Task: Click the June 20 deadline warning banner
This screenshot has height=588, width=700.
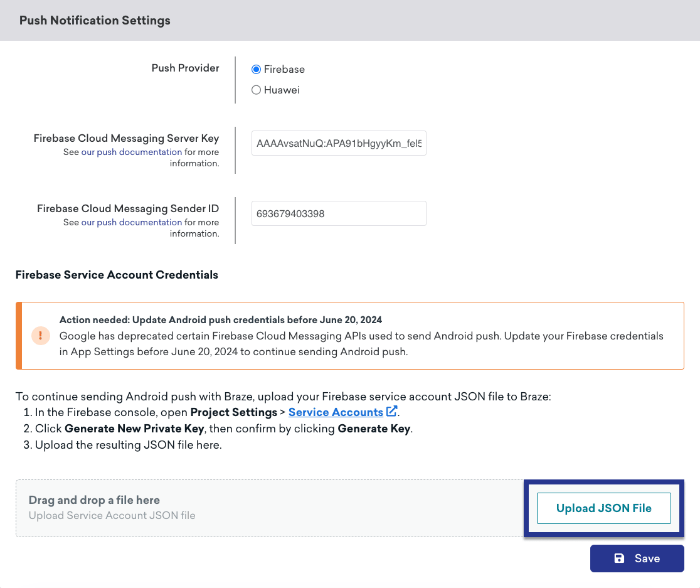Action: tap(350, 336)
